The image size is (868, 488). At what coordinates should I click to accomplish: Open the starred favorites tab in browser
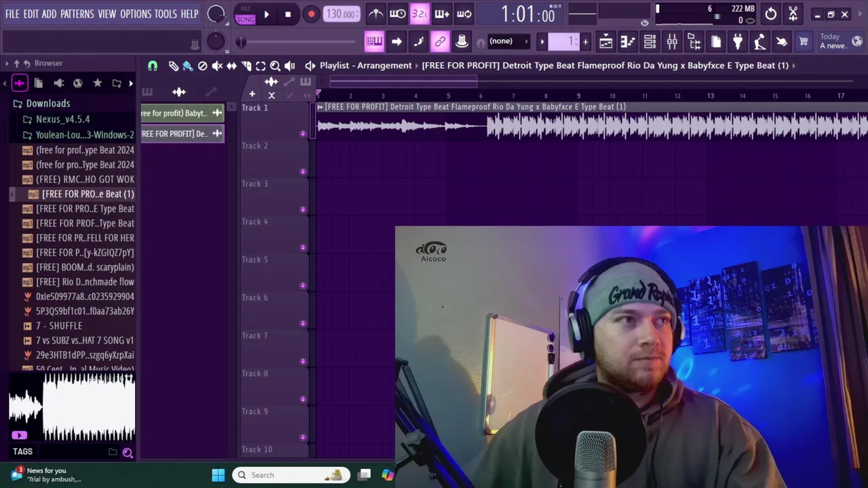(x=98, y=83)
